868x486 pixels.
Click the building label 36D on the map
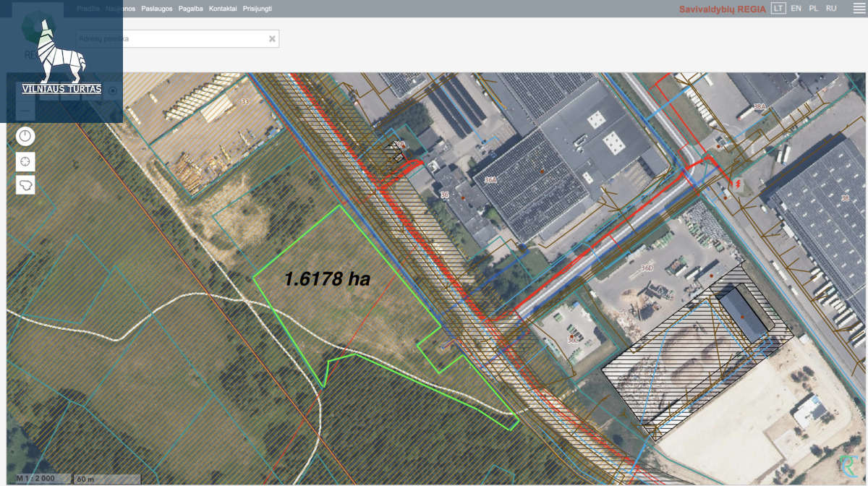coord(647,268)
